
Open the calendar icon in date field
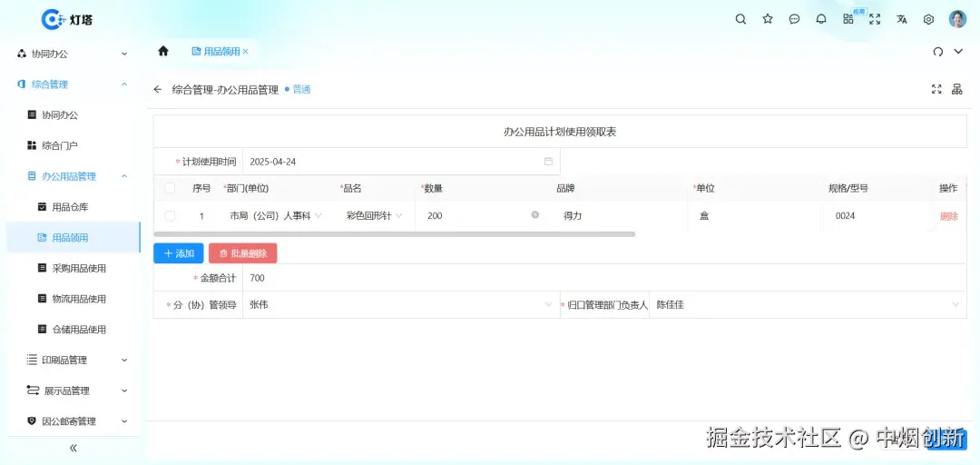pyautogui.click(x=548, y=162)
